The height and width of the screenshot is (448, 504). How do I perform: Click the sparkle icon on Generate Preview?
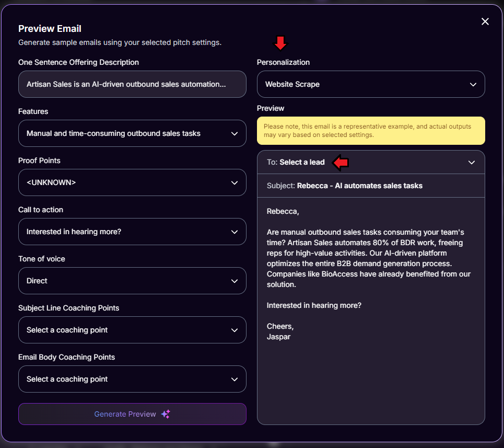(166, 414)
